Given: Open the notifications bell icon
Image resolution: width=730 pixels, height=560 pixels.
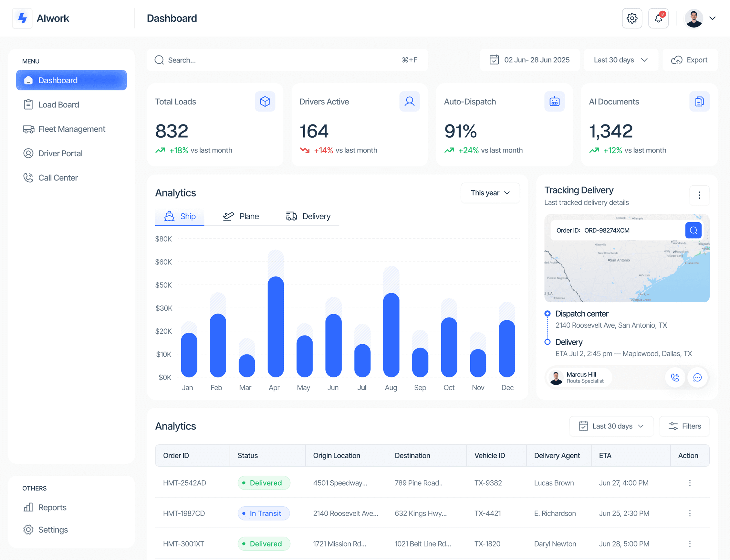Looking at the screenshot, I should click(x=658, y=18).
